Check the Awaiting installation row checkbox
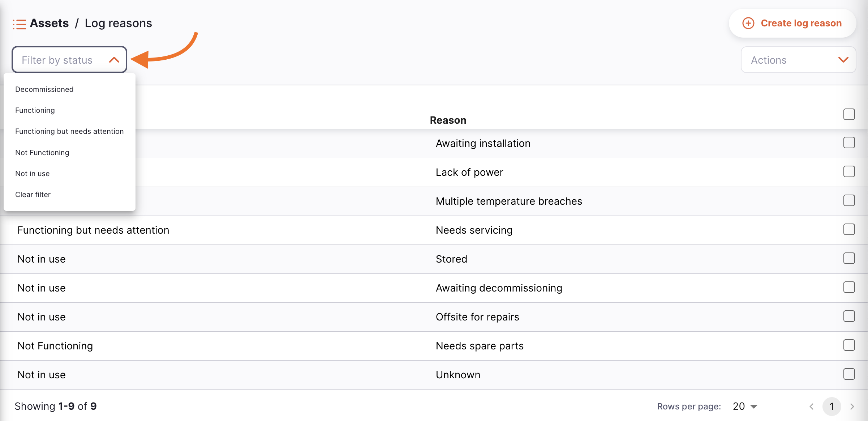The width and height of the screenshot is (868, 421). tap(849, 143)
